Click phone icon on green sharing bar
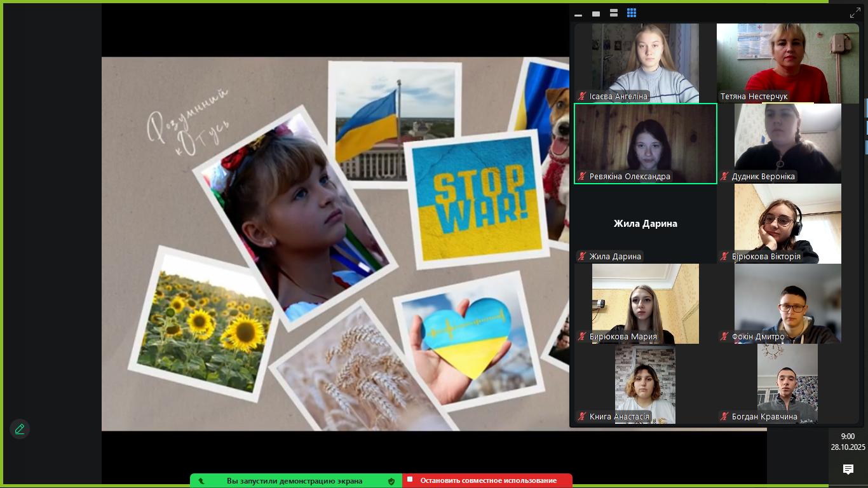 coord(201,481)
